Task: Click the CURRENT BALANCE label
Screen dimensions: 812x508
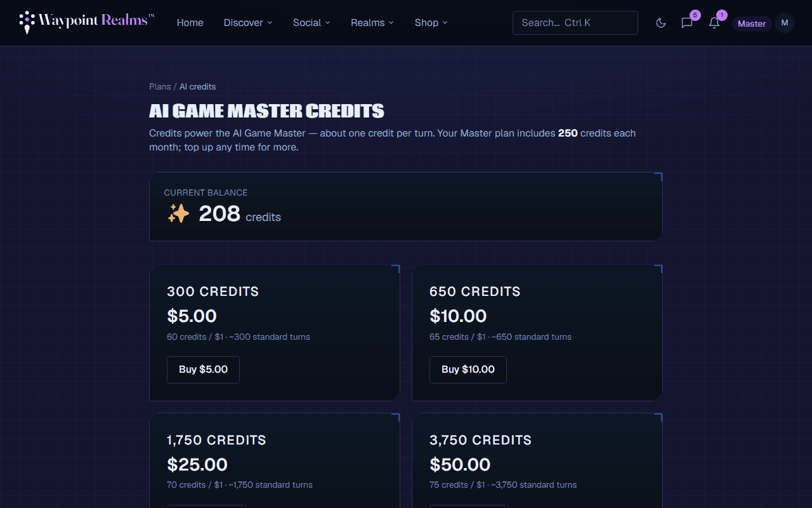Action: (x=206, y=192)
